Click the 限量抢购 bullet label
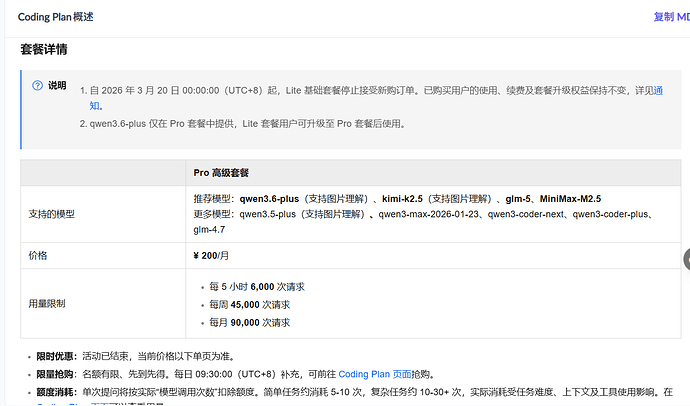This screenshot has width=690, height=406. coord(55,374)
